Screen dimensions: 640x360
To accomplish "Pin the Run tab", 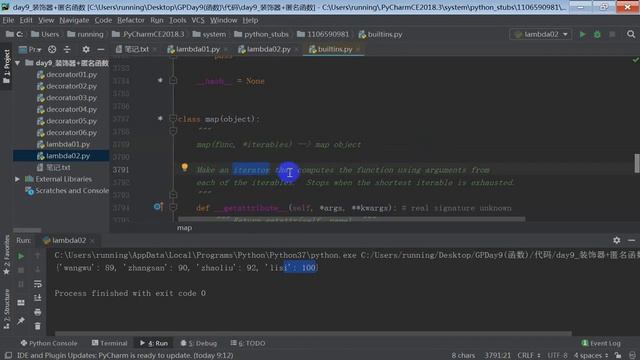I will point(21,321).
